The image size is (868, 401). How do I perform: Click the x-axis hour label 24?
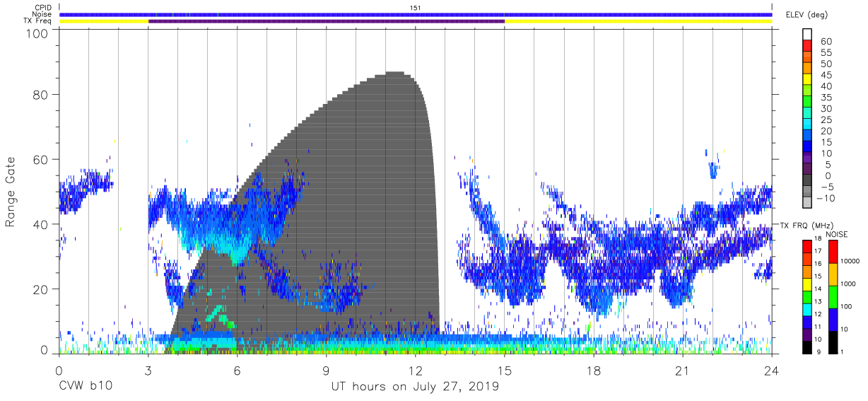tap(772, 371)
